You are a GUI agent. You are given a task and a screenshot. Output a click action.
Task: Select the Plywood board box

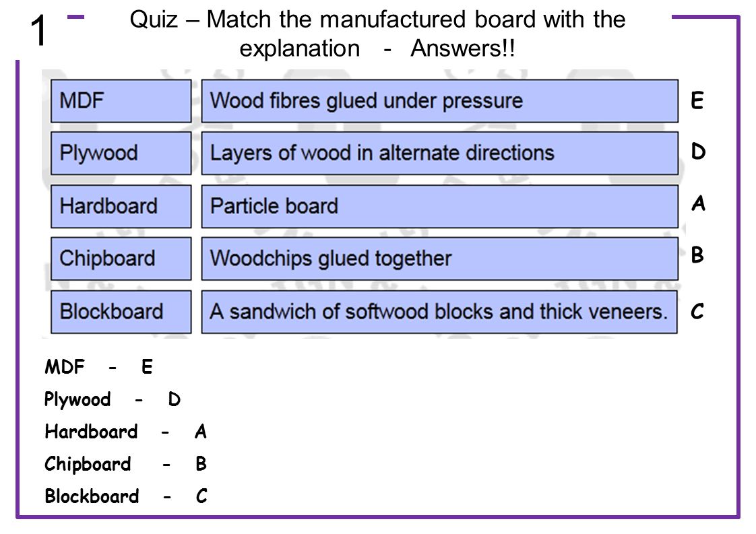click(121, 154)
